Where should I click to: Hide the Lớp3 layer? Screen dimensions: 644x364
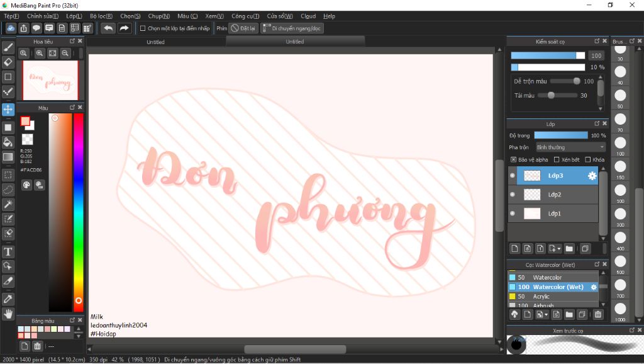(x=512, y=176)
